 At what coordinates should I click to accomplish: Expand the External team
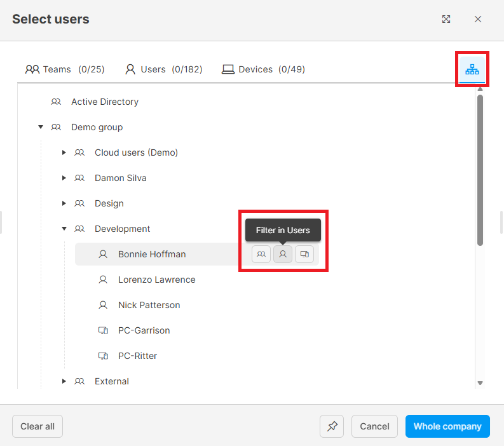click(64, 381)
